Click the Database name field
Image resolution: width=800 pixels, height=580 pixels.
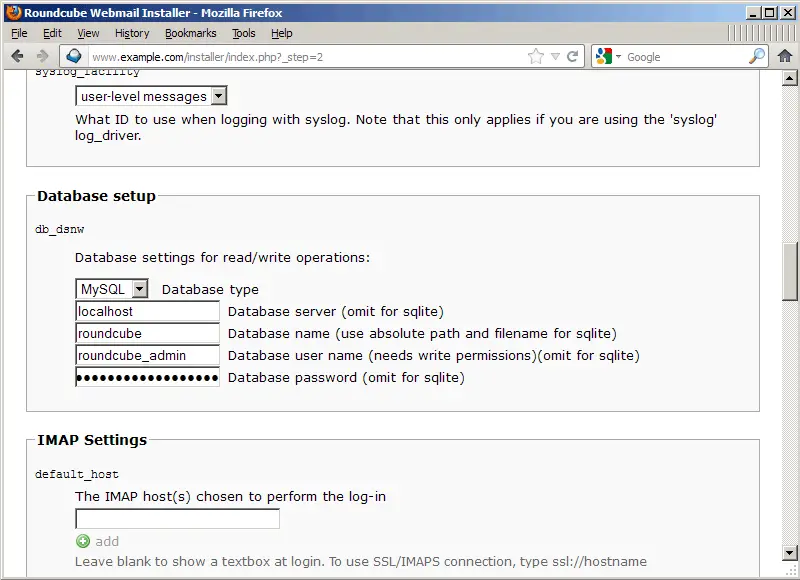click(x=147, y=333)
